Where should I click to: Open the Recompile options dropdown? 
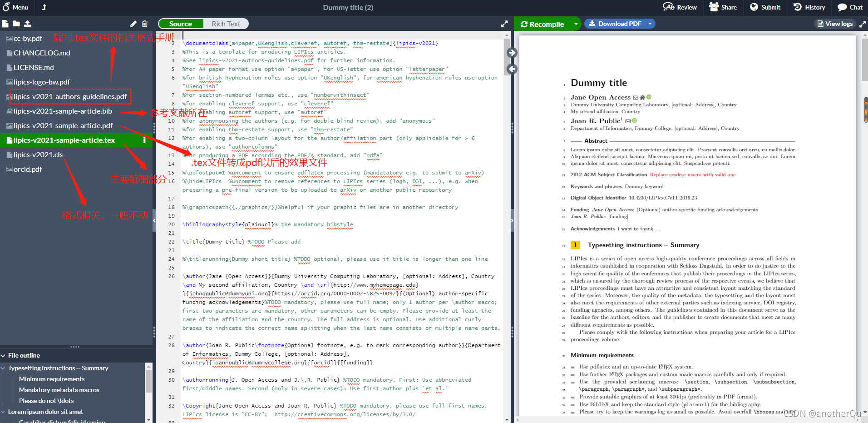click(576, 24)
